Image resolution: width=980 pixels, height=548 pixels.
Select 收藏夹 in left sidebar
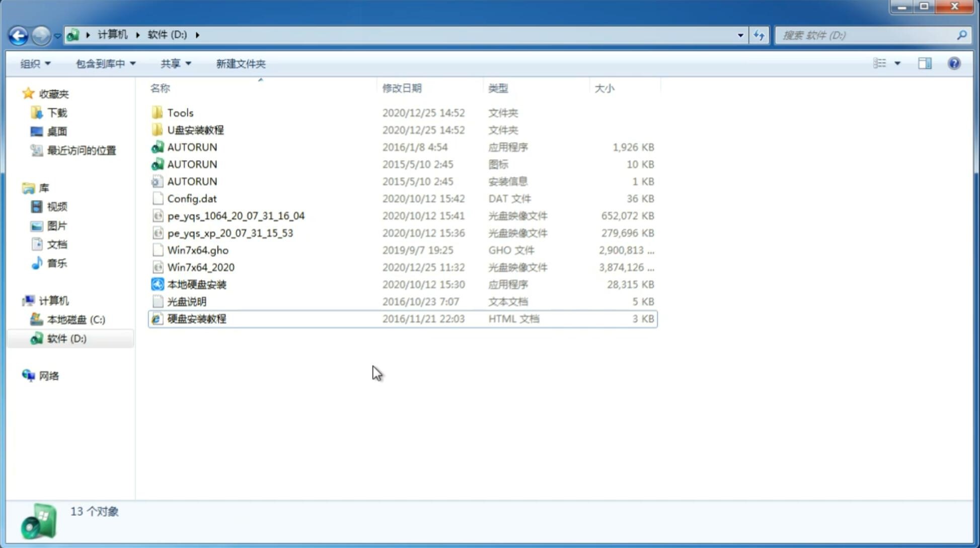(x=61, y=94)
